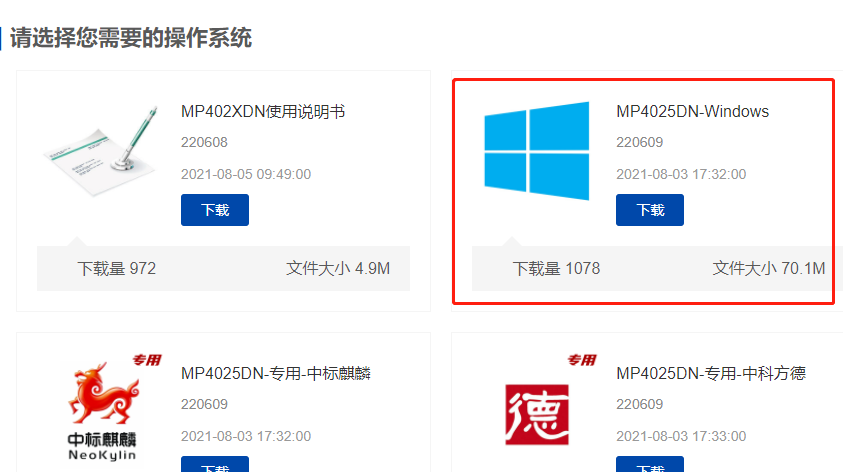The image size is (843, 472).
Task: Click the heading 请选择您需要的操作系统
Action: coord(131,38)
